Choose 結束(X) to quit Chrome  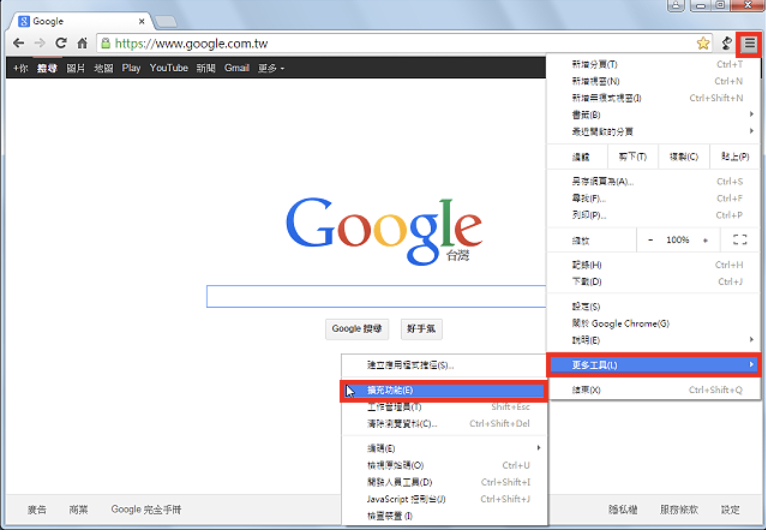[x=653, y=390]
